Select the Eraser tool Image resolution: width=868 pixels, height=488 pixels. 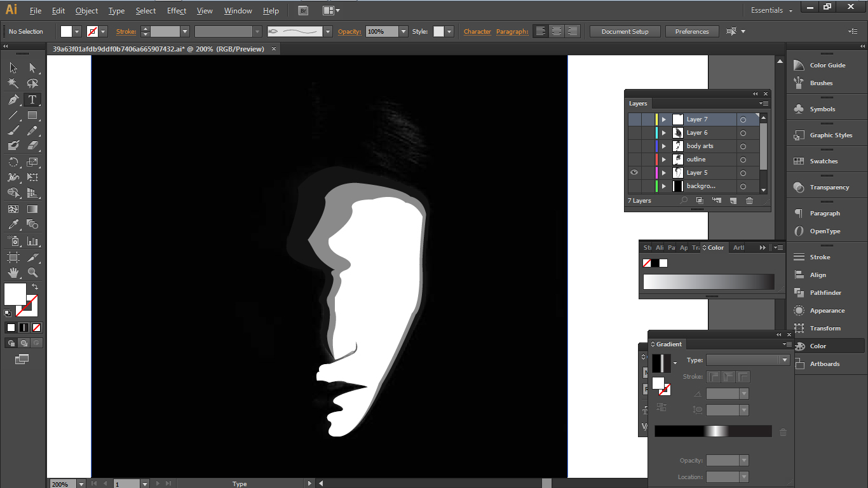tap(32, 146)
